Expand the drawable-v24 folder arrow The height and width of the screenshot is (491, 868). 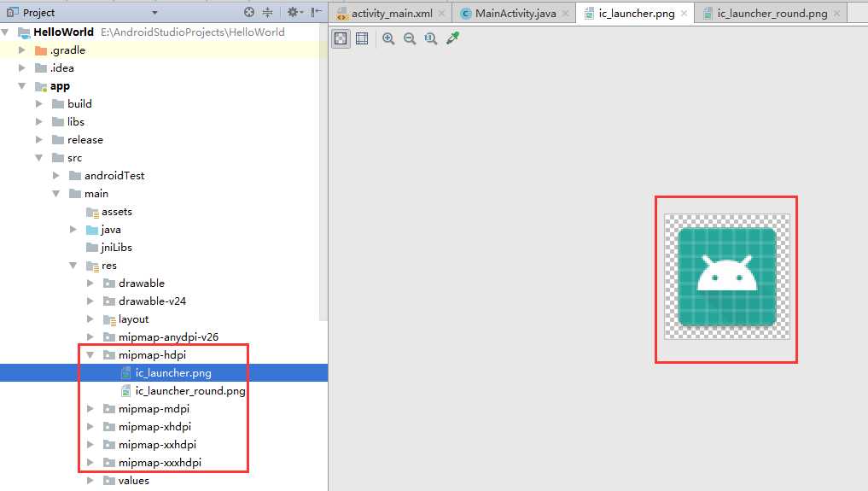click(x=90, y=301)
